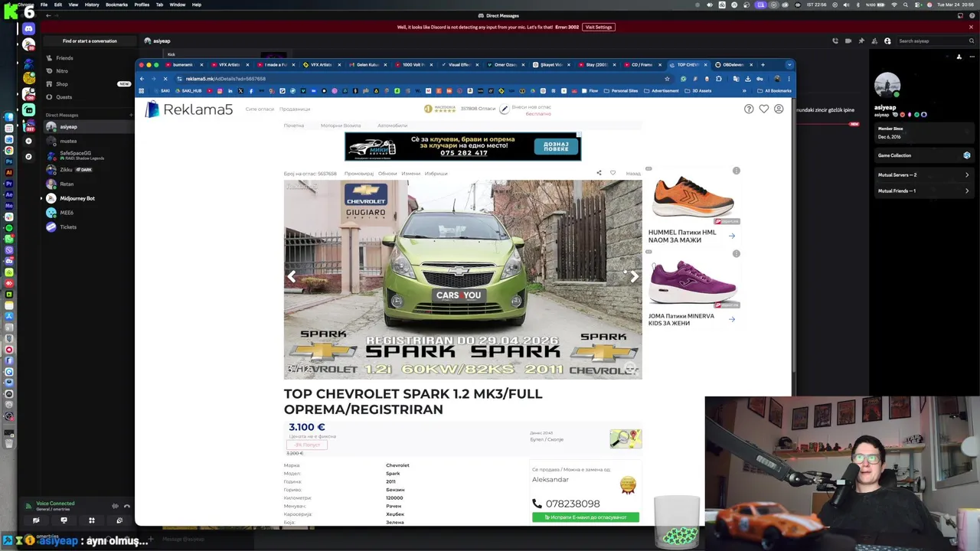This screenshot has width=980, height=551.
Task: Click Продавници link
Action: pos(295,109)
